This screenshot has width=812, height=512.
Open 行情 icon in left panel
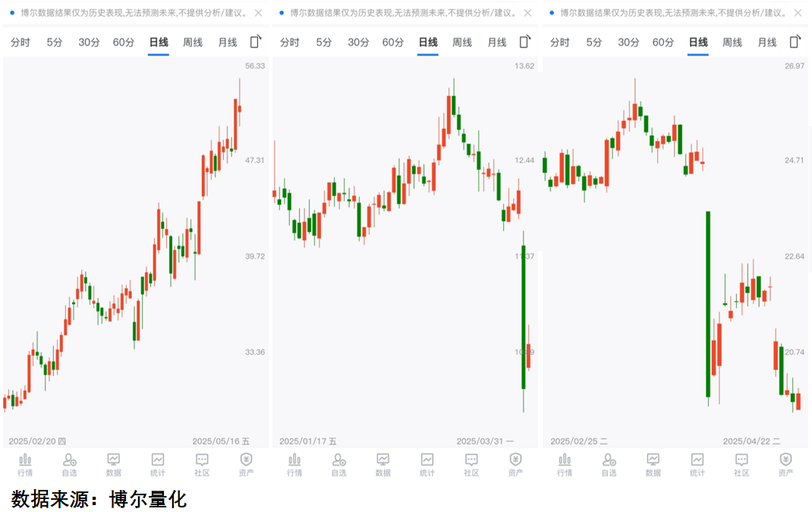tap(25, 463)
